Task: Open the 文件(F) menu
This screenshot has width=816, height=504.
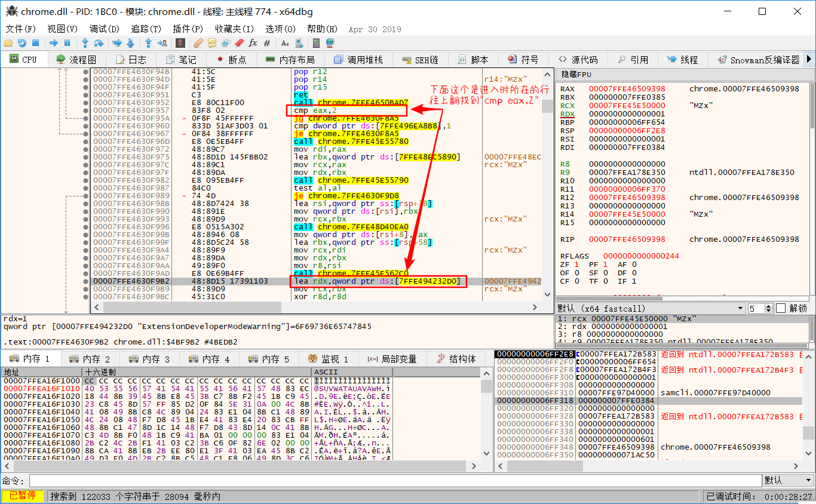Action: click(x=21, y=29)
